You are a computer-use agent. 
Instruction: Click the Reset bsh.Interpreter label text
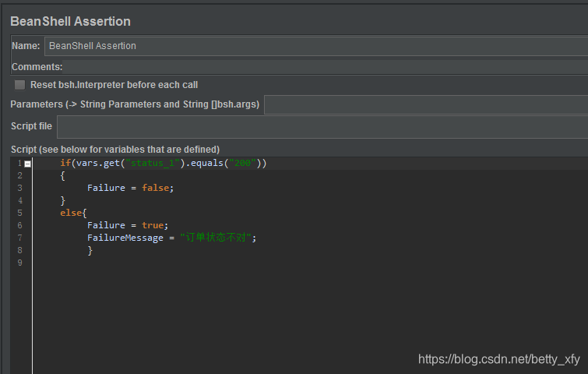click(114, 85)
